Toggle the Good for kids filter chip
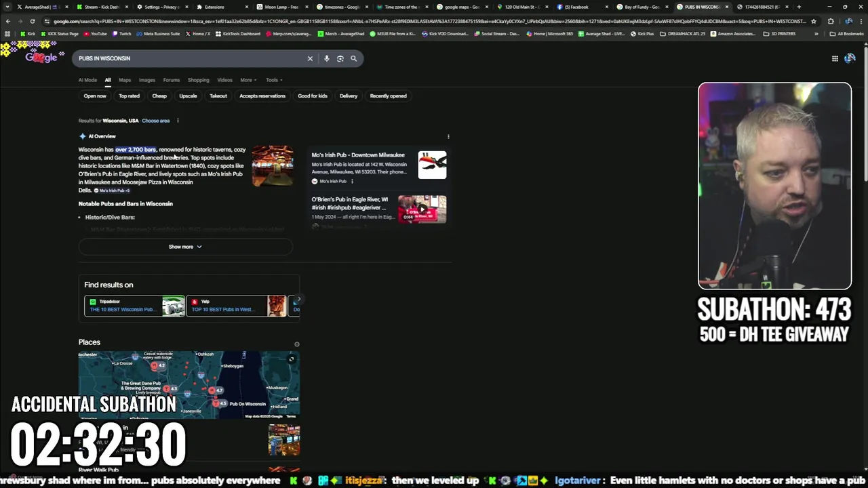Viewport: 868px width, 488px height. (313, 96)
